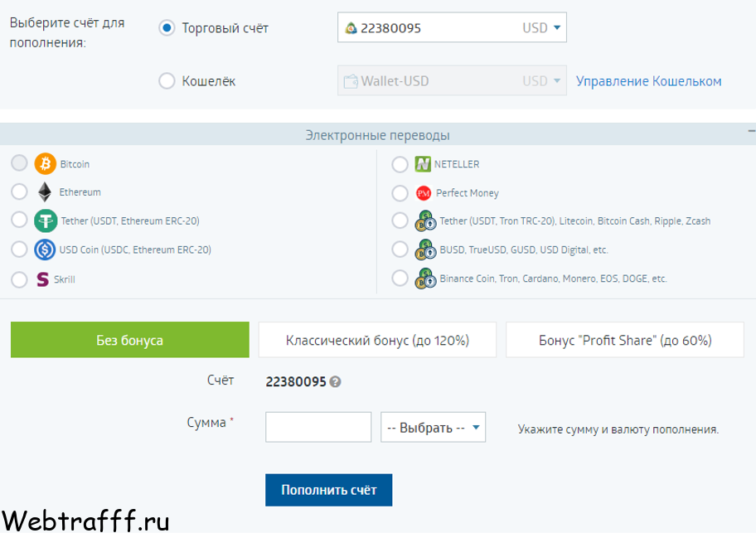Click the Skrill label text

[65, 279]
